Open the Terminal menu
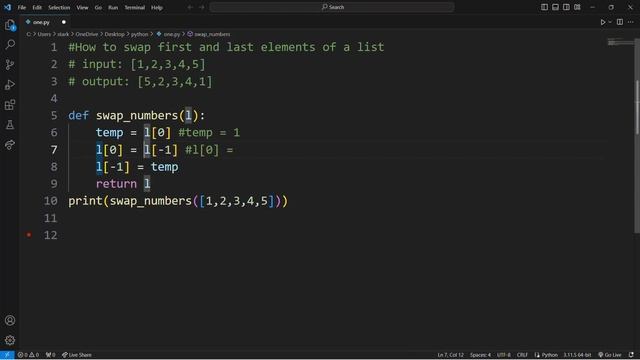Screen dimensions: 640x360 [134, 7]
